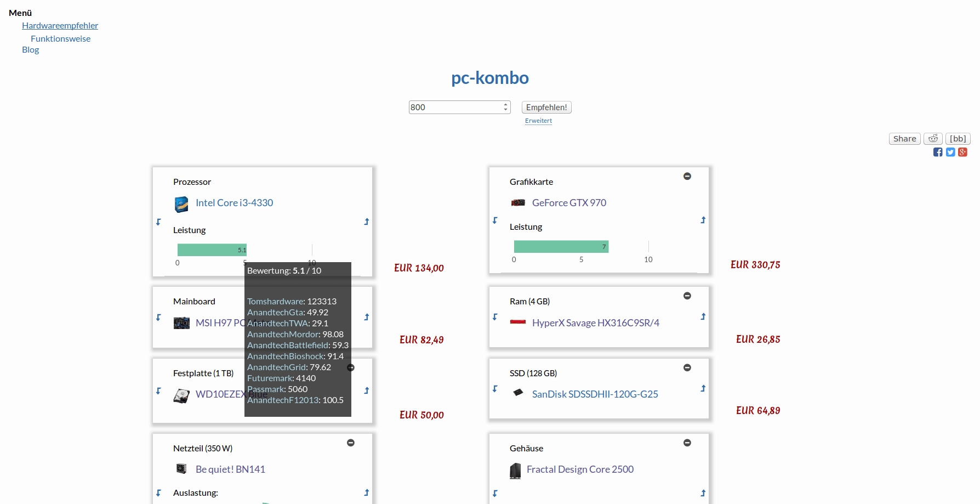Viewport: 980px width, 504px height.
Task: Click the Futuremark: 4140 tooltip entry
Action: (281, 378)
